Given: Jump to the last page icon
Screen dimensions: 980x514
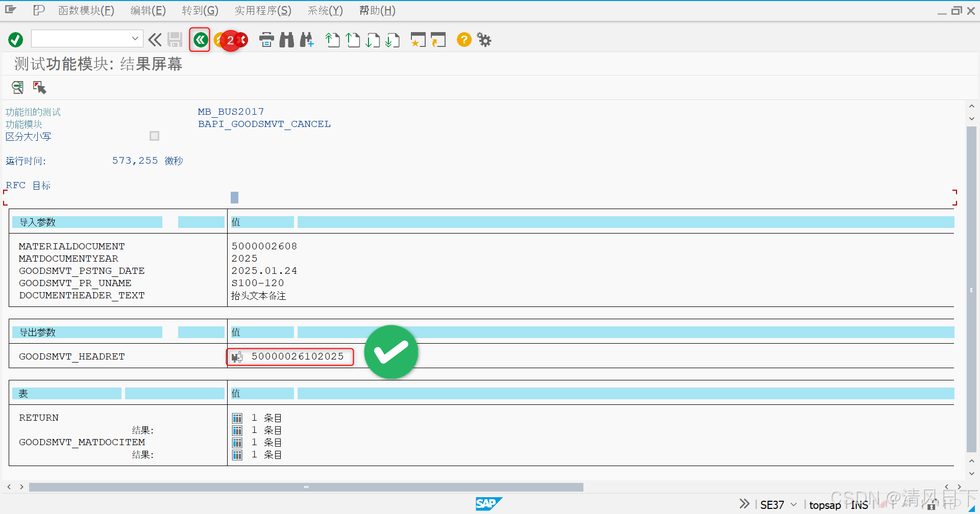Looking at the screenshot, I should tap(393, 40).
